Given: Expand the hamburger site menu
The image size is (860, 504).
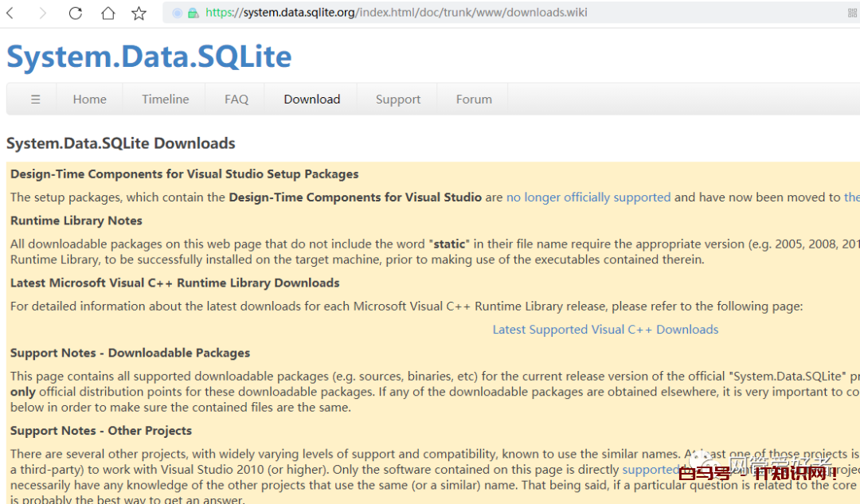Looking at the screenshot, I should coord(35,100).
